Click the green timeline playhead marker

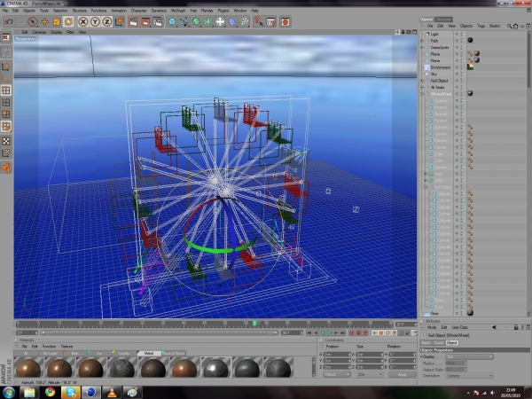click(254, 324)
